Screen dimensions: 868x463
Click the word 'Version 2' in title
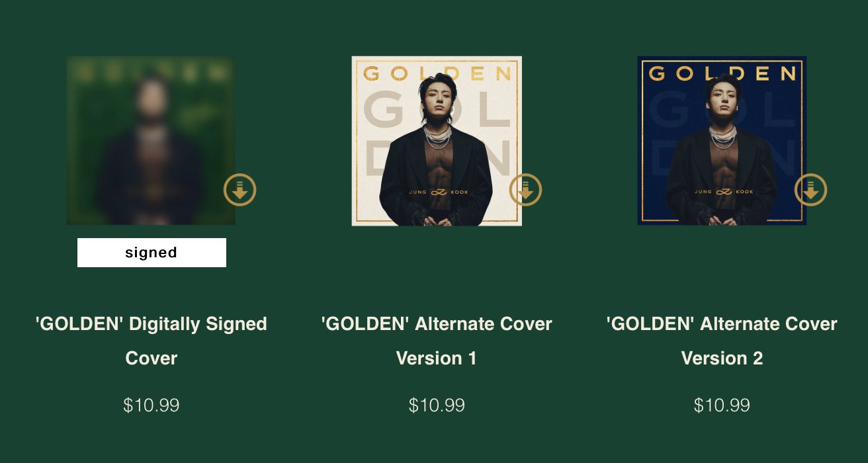click(722, 358)
